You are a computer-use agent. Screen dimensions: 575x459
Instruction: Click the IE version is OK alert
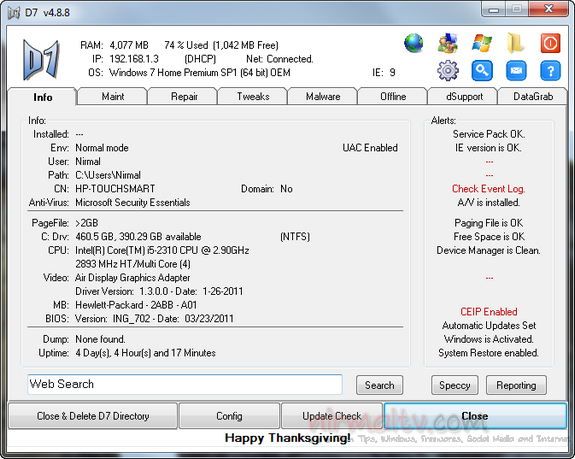[x=488, y=148]
